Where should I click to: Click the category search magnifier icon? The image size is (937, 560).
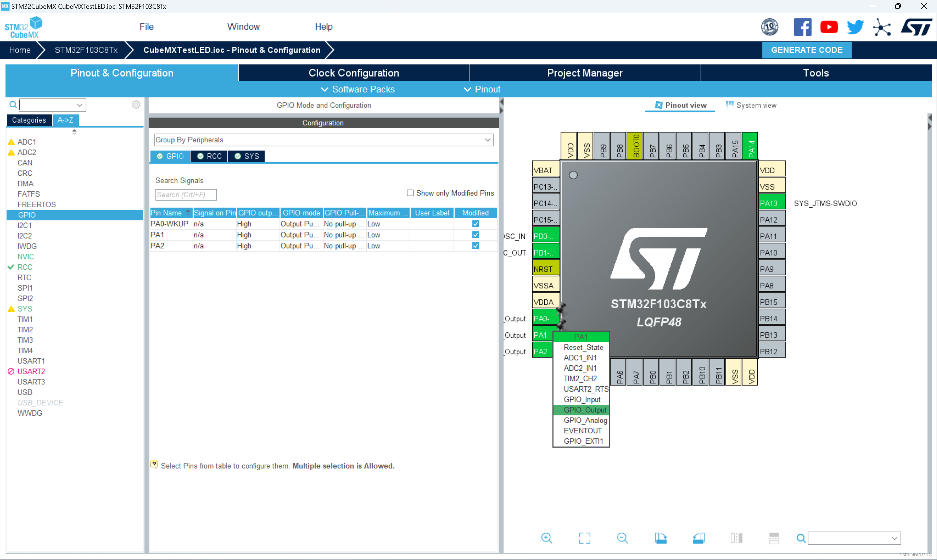(13, 105)
